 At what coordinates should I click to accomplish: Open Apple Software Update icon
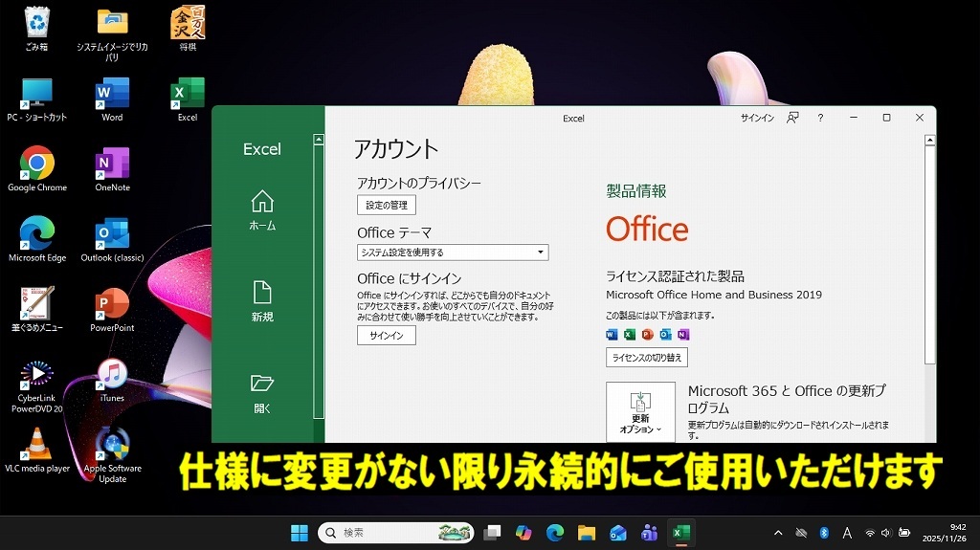113,455
